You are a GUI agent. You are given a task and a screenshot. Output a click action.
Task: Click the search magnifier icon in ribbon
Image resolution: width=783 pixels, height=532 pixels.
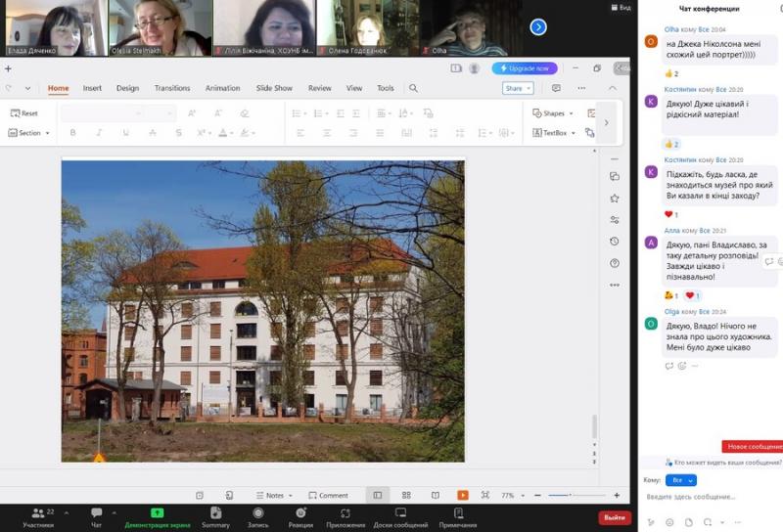tap(413, 88)
